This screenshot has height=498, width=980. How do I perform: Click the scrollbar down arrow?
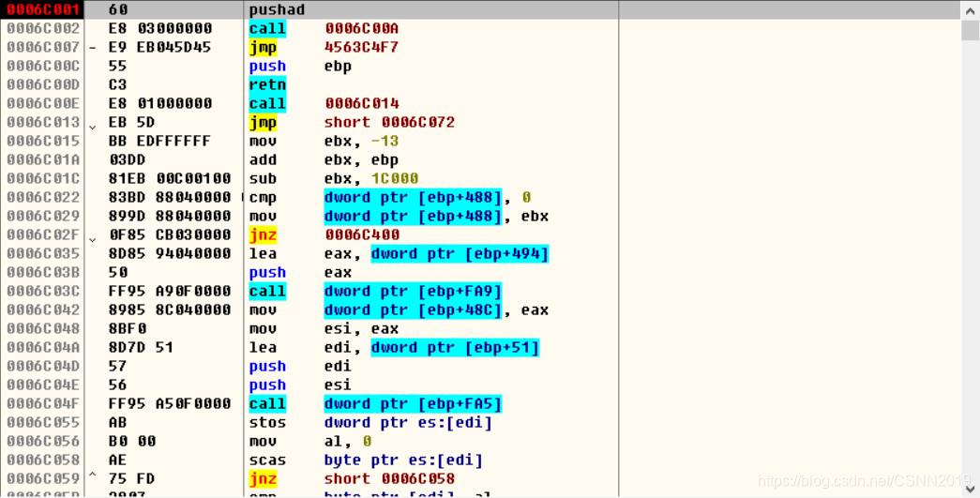(x=970, y=489)
